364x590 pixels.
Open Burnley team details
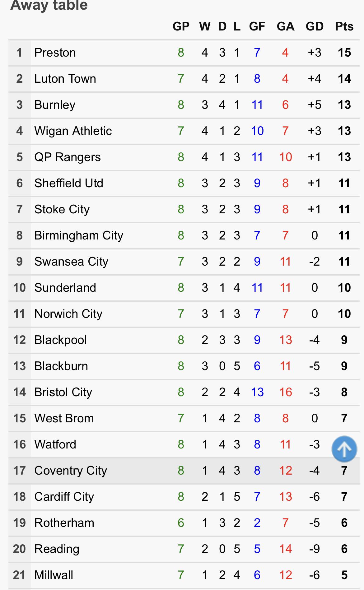(x=55, y=105)
